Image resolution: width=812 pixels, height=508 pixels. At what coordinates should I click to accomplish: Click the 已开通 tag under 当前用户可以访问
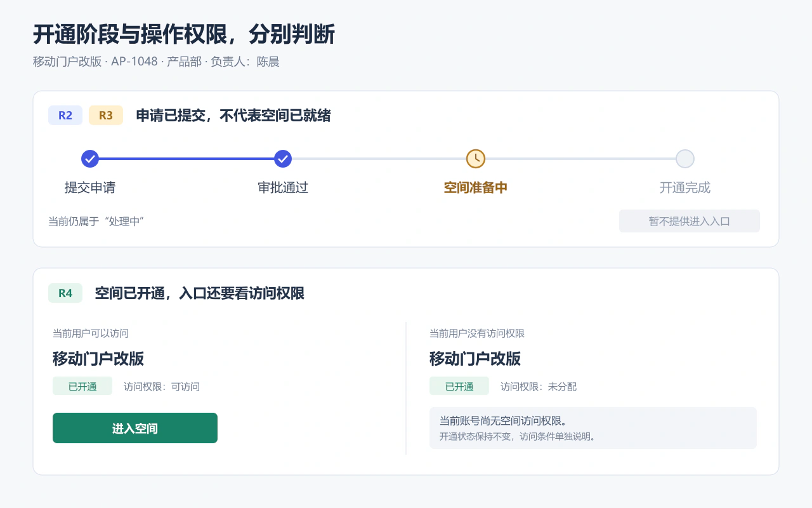(82, 386)
